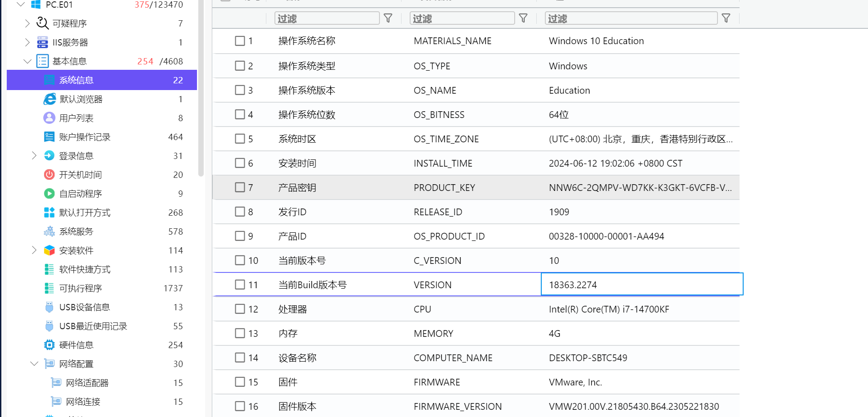868x417 pixels.
Task: Click the 登录信息 arrow icon
Action: tap(49, 155)
